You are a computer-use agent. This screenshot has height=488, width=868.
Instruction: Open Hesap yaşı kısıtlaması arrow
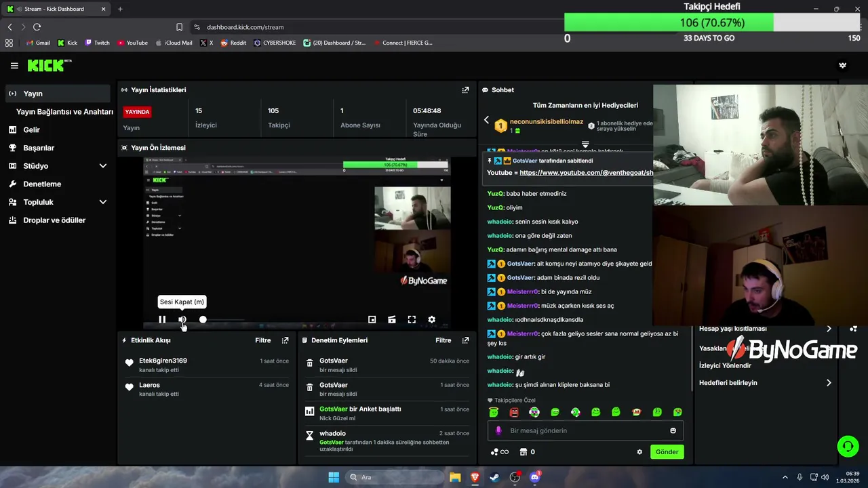[x=829, y=329]
